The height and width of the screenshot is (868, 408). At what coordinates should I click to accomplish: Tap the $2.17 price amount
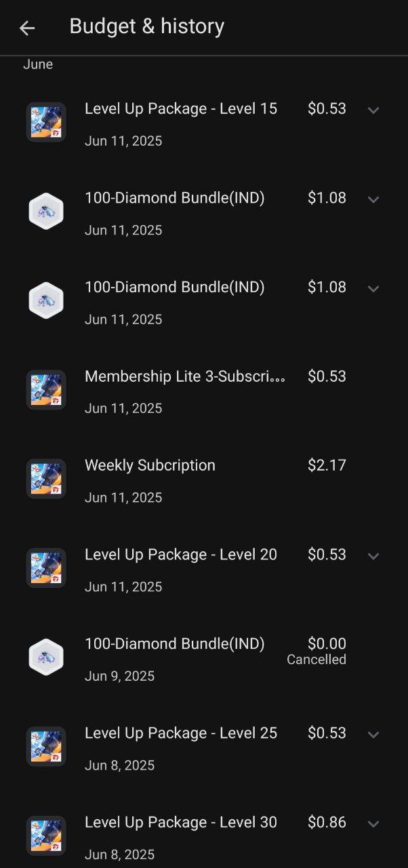coord(327,466)
